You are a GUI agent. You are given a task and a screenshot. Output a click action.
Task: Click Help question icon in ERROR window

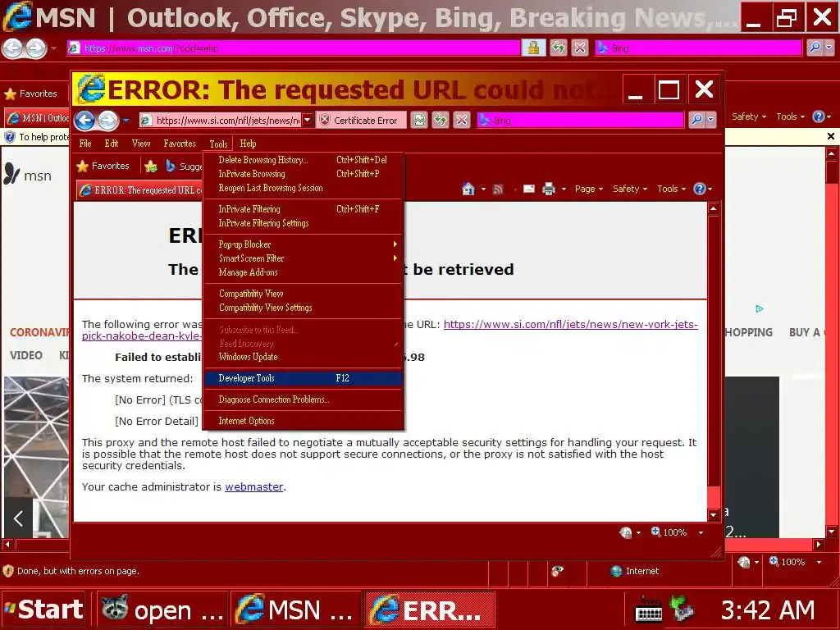(x=699, y=189)
